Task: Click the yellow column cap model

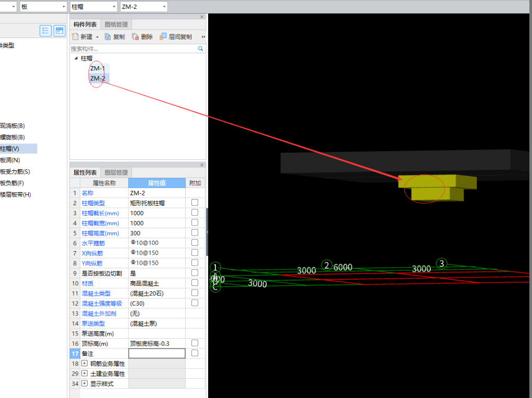Action: click(437, 188)
